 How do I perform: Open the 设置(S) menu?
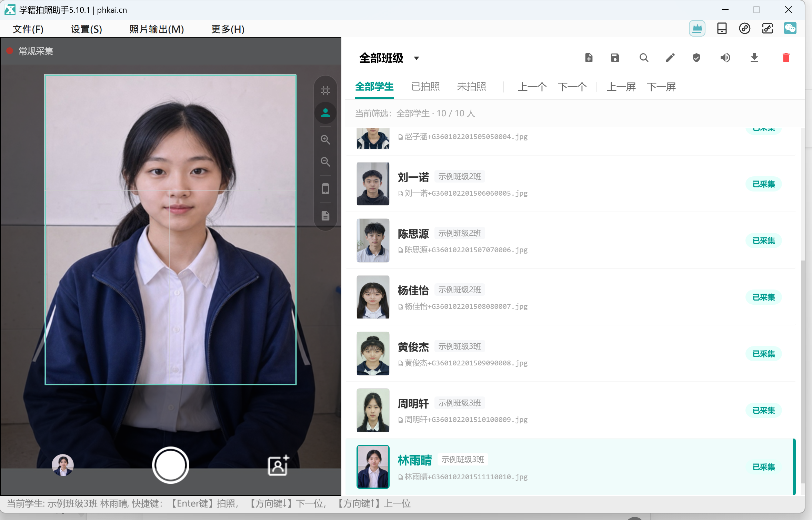86,29
